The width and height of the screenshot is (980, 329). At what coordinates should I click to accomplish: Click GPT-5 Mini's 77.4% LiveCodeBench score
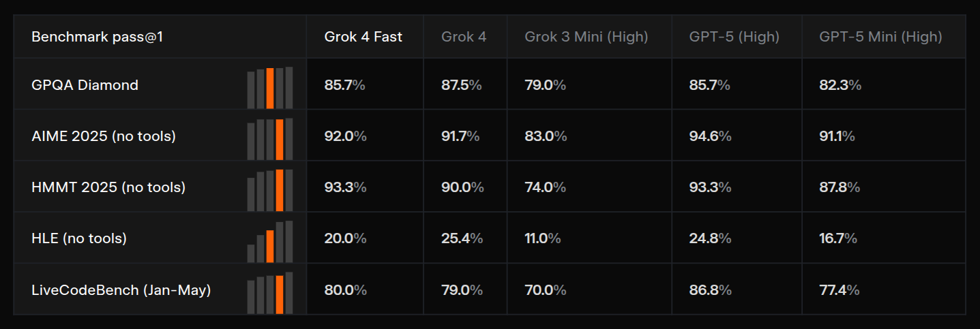[x=839, y=290]
